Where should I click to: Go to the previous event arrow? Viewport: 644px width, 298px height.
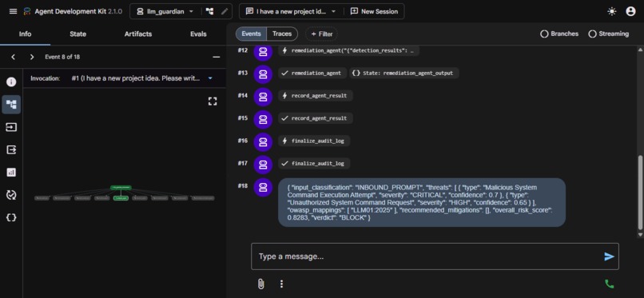[x=13, y=57]
